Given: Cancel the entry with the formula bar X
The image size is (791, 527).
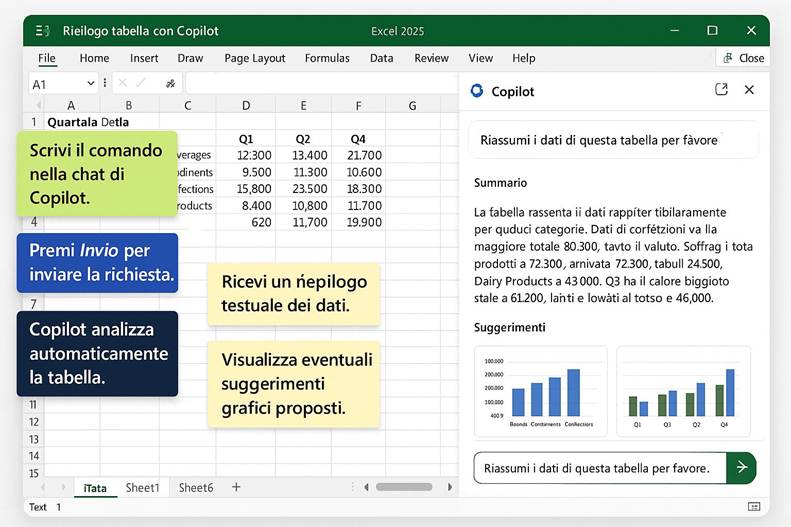Looking at the screenshot, I should tap(123, 84).
